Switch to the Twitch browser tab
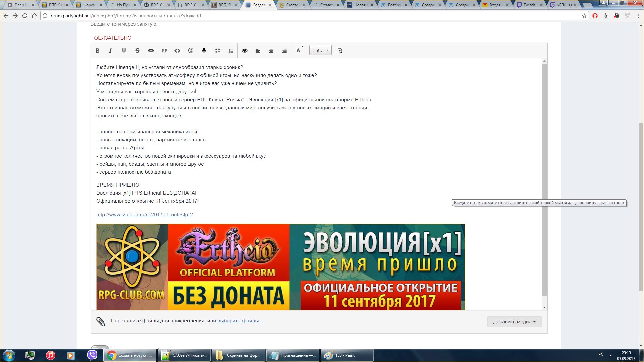The image size is (644, 362). pos(529,5)
